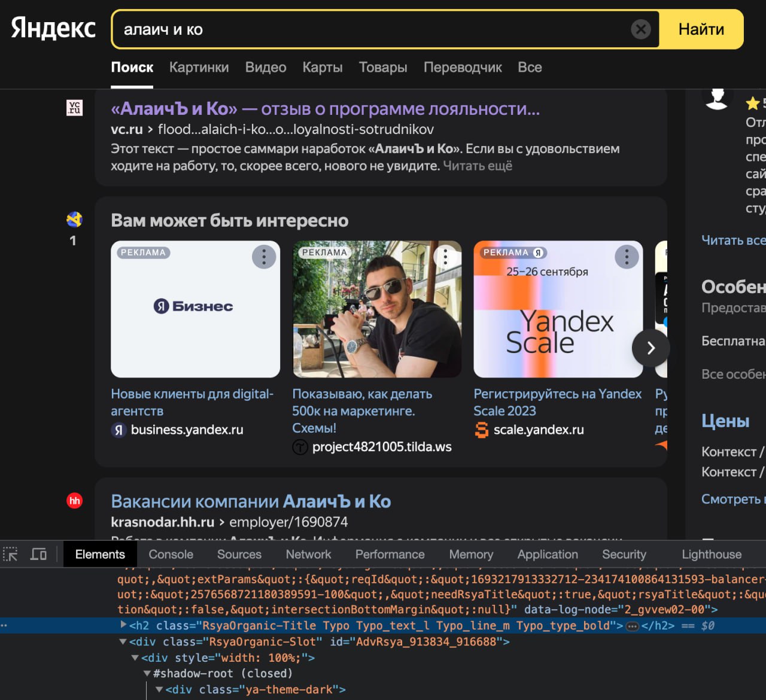The image size is (766, 700).
Task: Open the DevTools Network tab
Action: point(308,554)
